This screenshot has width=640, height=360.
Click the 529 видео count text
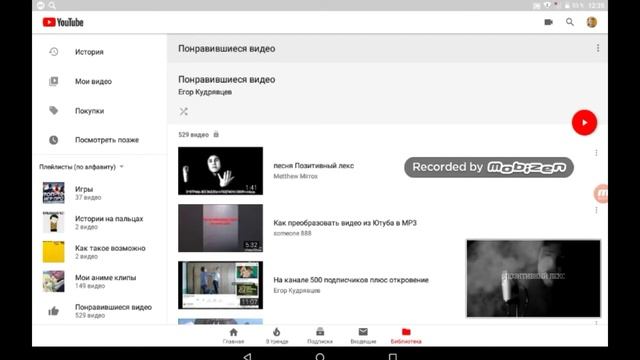click(193, 134)
